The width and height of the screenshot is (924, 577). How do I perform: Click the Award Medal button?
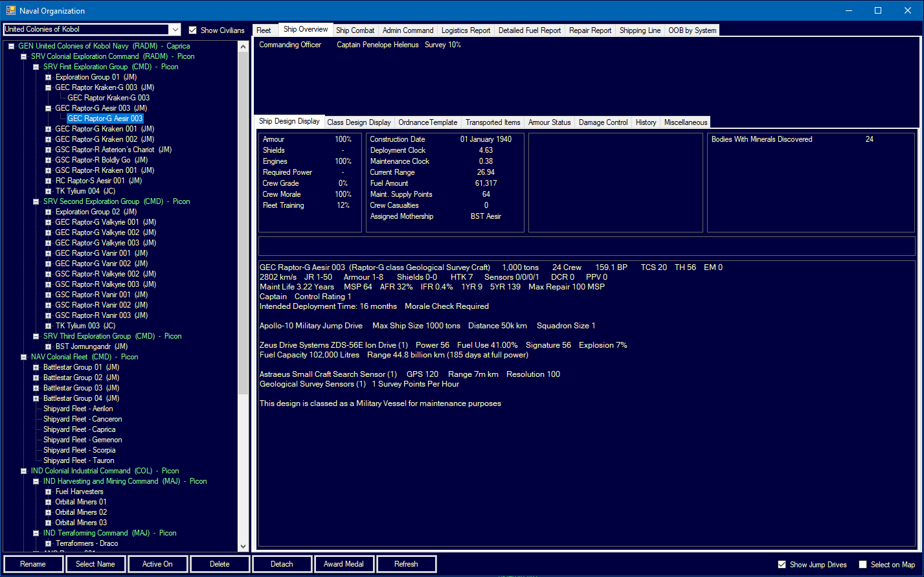click(x=344, y=564)
